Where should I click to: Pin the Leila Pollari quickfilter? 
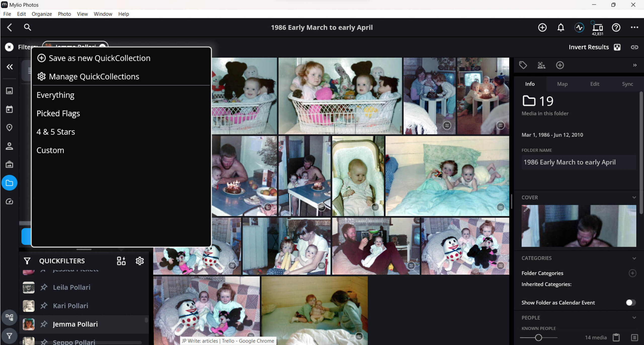[44, 287]
